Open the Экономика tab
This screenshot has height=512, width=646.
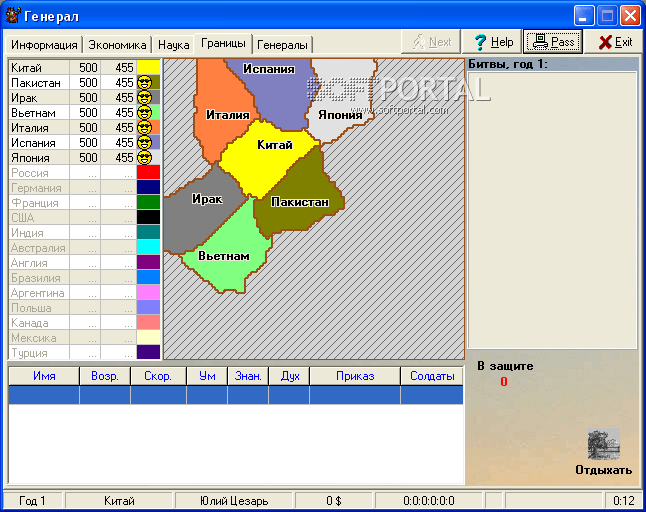pyautogui.click(x=117, y=45)
